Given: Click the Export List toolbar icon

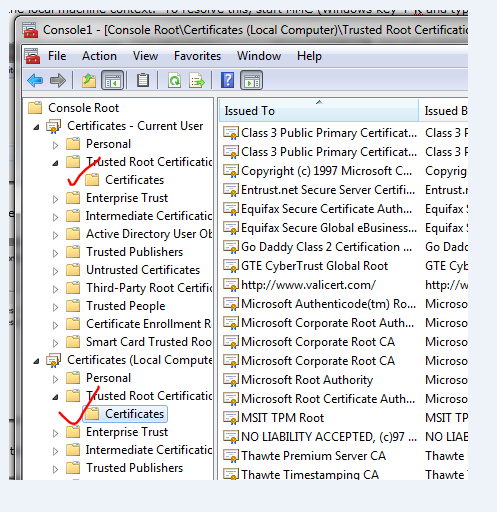Looking at the screenshot, I should (x=197, y=80).
